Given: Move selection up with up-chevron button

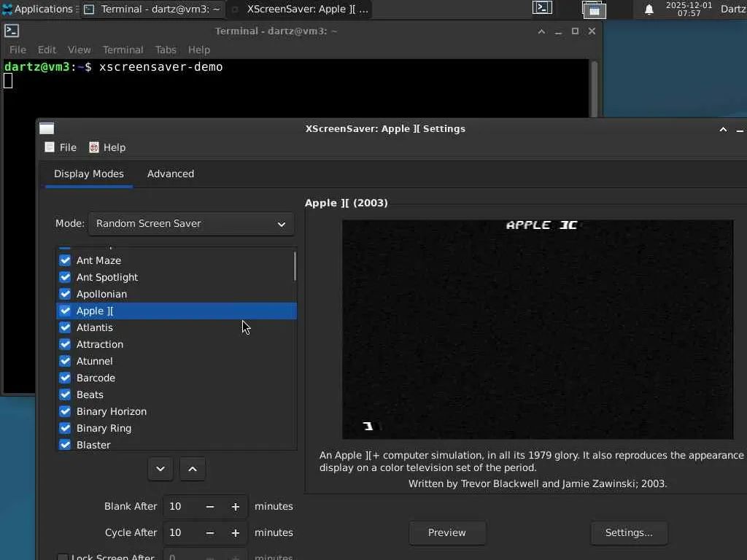Looking at the screenshot, I should coord(193,469).
